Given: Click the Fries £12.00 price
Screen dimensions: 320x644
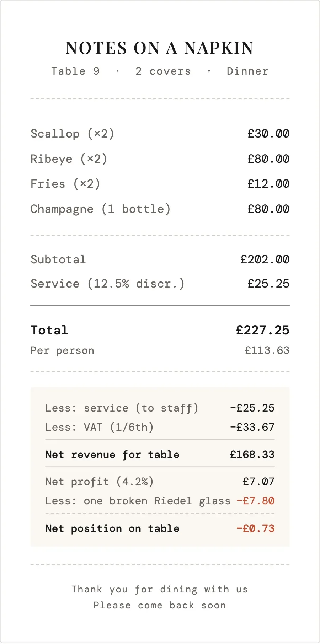Looking at the screenshot, I should pos(268,184).
